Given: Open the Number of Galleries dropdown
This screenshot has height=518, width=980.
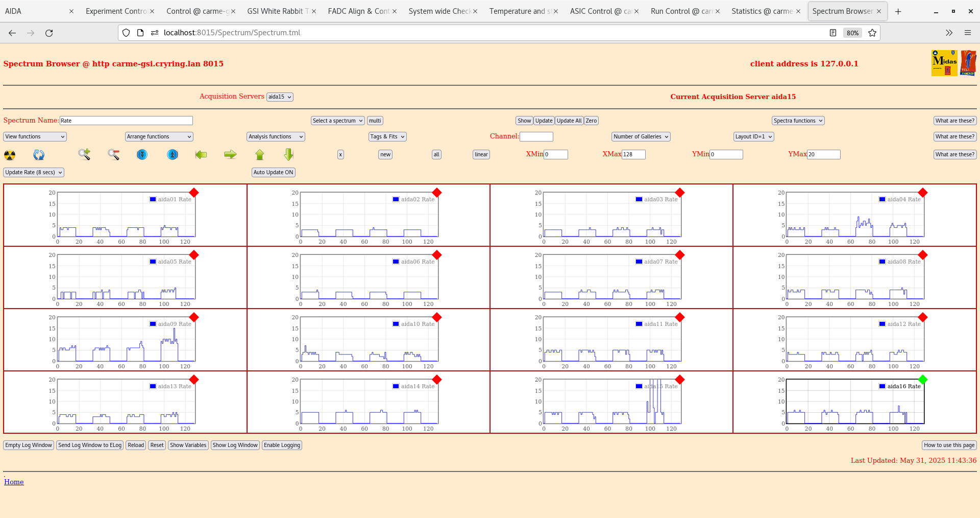Looking at the screenshot, I should [641, 136].
